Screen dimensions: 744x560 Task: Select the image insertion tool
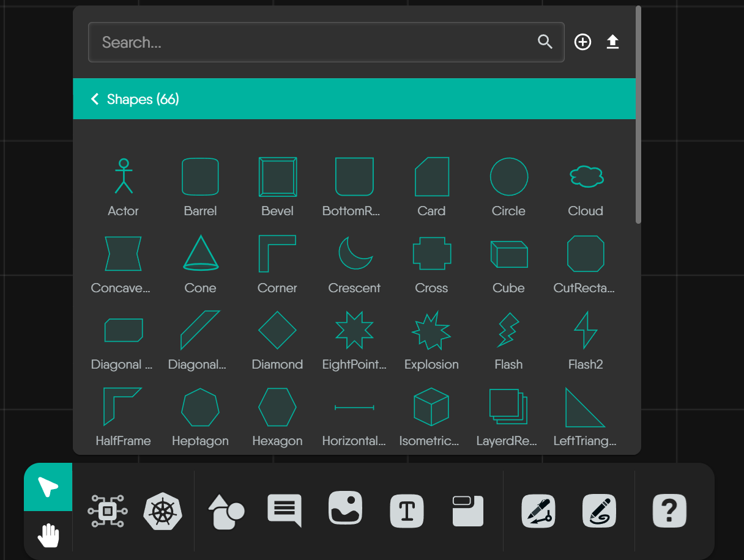click(345, 512)
